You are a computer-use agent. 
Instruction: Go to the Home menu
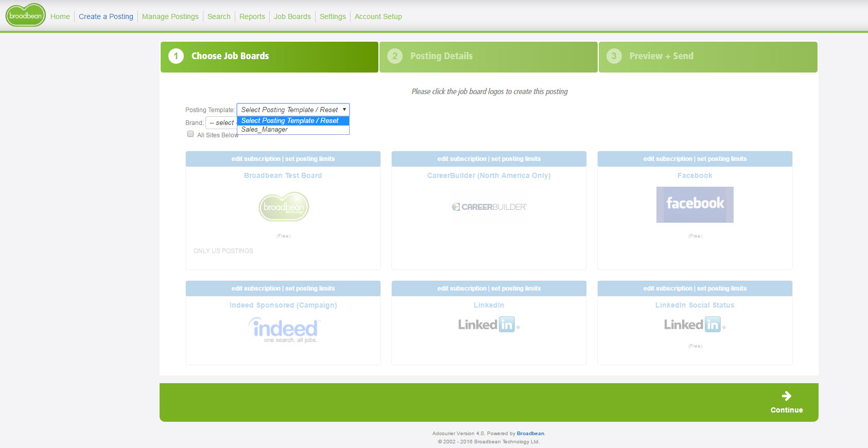pos(60,16)
